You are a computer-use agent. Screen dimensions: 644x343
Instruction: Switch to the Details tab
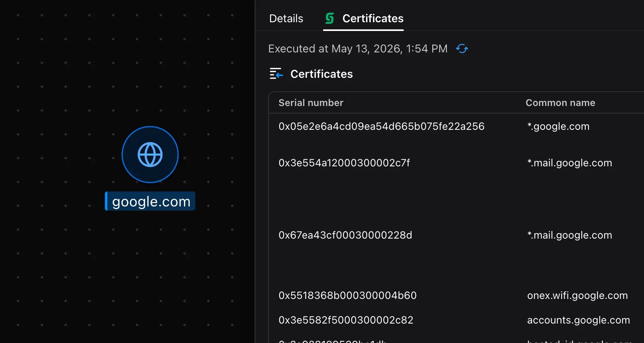(286, 18)
